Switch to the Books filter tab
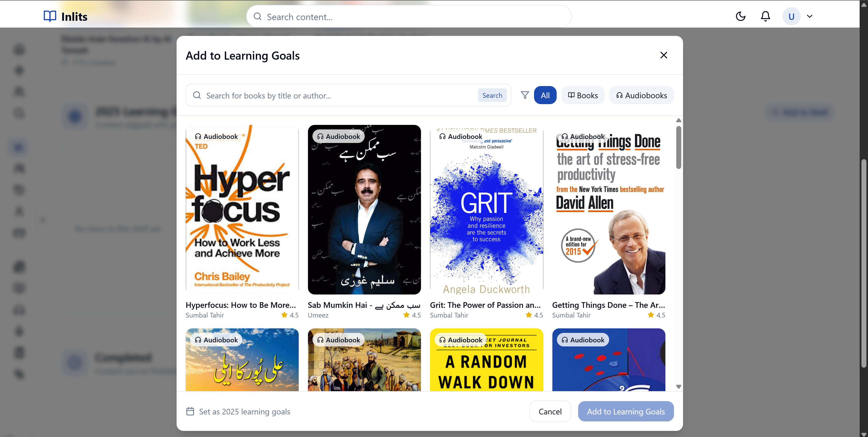Viewport: 868px width, 437px height. 583,95
